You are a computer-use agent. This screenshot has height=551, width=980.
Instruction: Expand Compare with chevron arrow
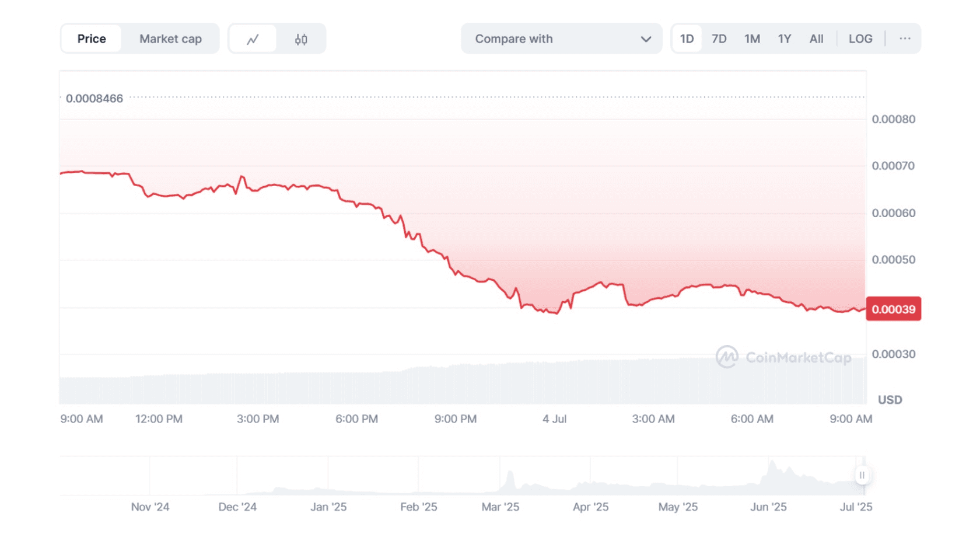pyautogui.click(x=646, y=39)
